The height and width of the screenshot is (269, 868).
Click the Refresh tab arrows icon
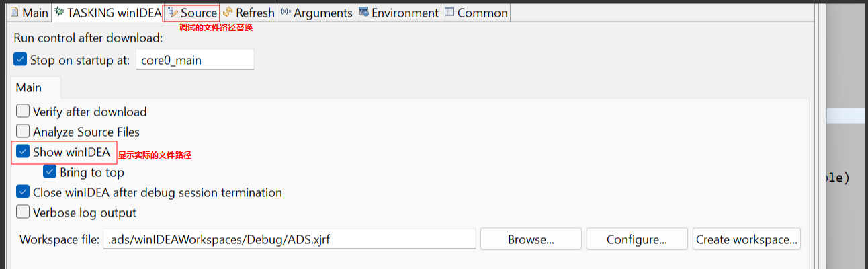(x=228, y=13)
